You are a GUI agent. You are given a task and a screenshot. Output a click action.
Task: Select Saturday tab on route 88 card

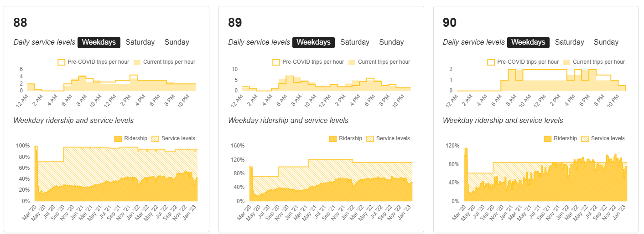tap(140, 42)
